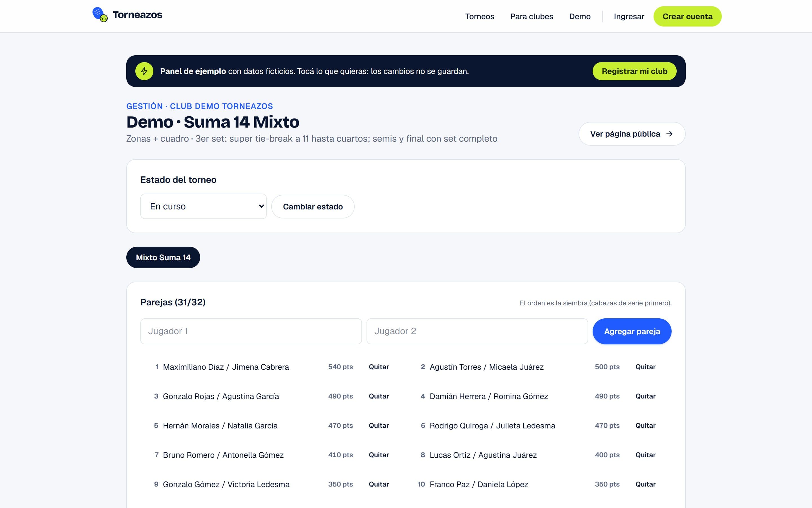
Task: Click the 500 pts value
Action: (607, 367)
